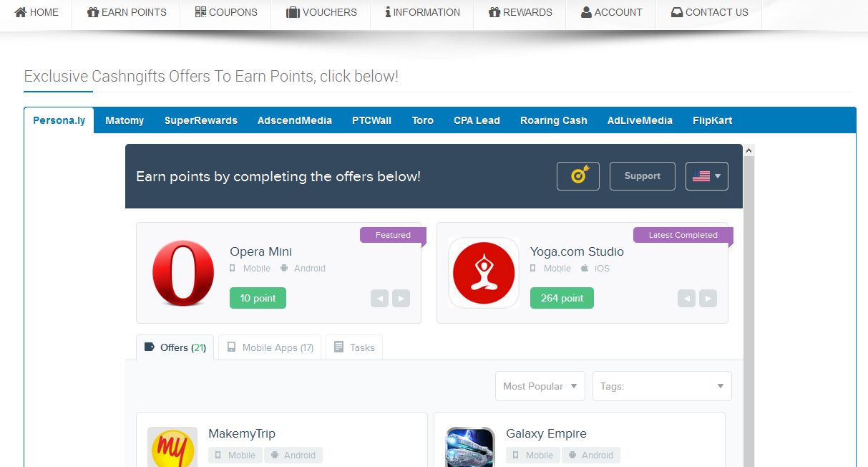The width and height of the screenshot is (868, 467).
Task: Switch to the Roaring Cash tab
Action: [x=554, y=120]
